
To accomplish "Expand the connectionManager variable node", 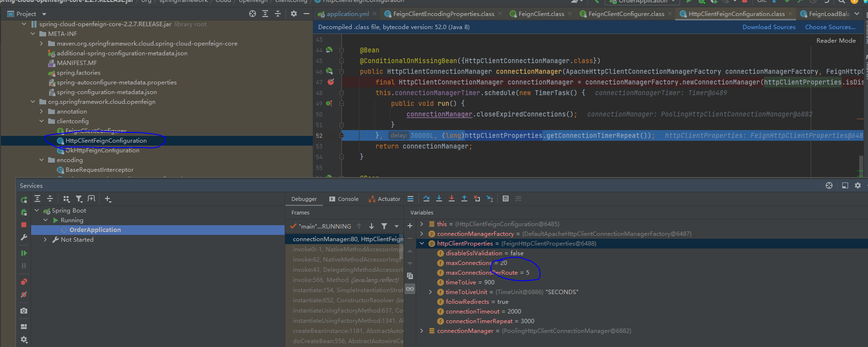I will point(422,331).
